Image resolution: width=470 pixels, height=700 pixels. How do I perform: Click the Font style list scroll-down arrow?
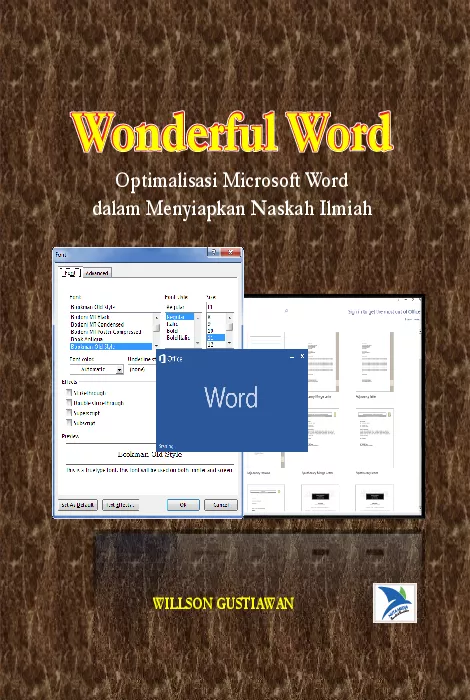point(198,343)
